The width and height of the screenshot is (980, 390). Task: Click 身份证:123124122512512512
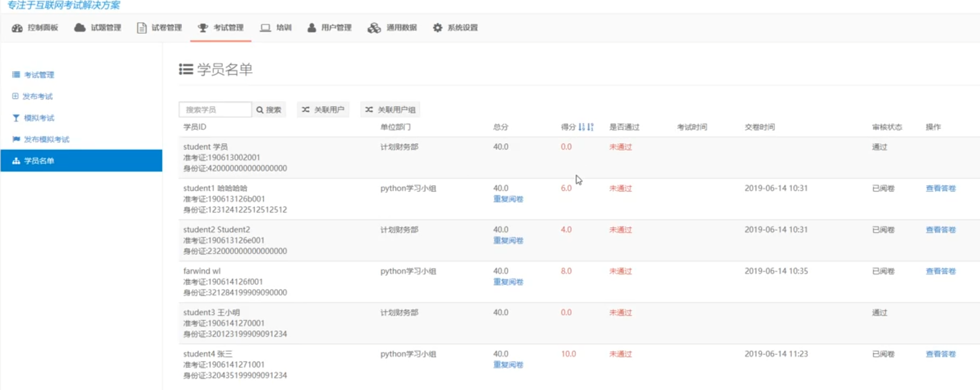coord(235,210)
